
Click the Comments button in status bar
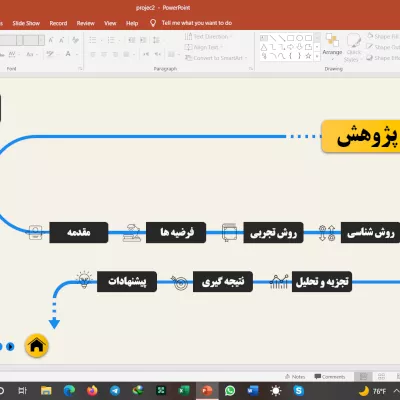[330, 377]
